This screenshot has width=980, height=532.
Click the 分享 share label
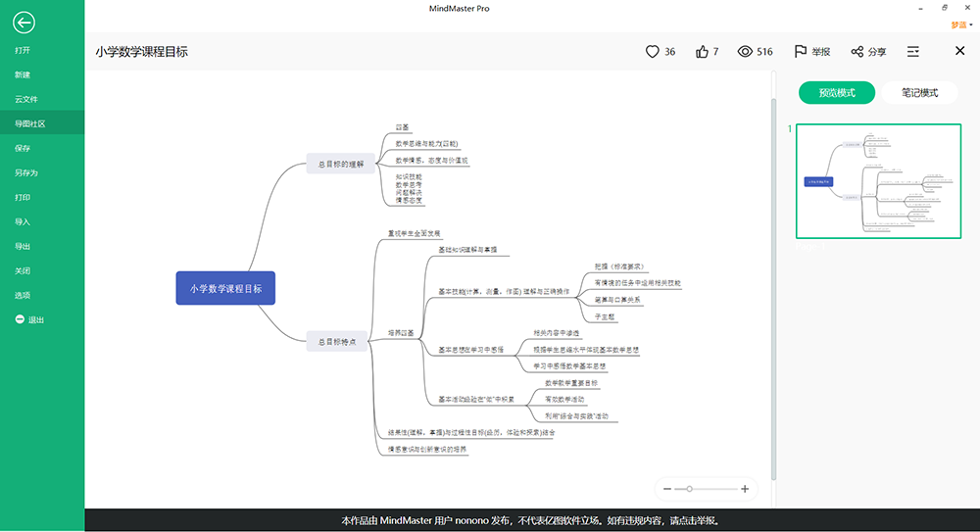coord(877,52)
